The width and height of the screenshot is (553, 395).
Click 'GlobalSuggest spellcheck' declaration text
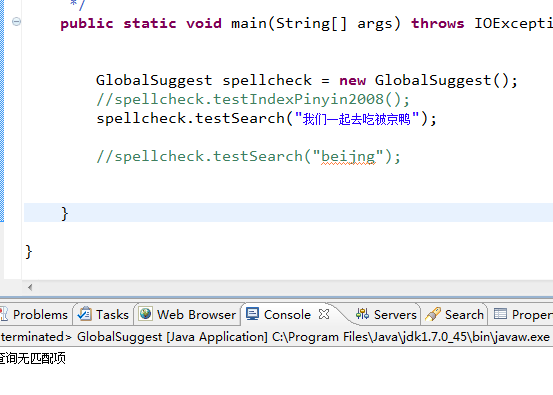pyautogui.click(x=204, y=80)
